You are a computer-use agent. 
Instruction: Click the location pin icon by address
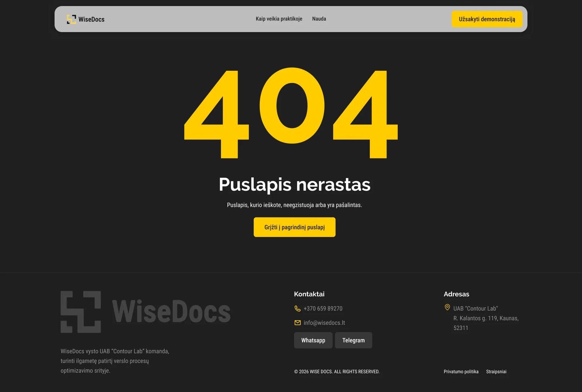447,307
